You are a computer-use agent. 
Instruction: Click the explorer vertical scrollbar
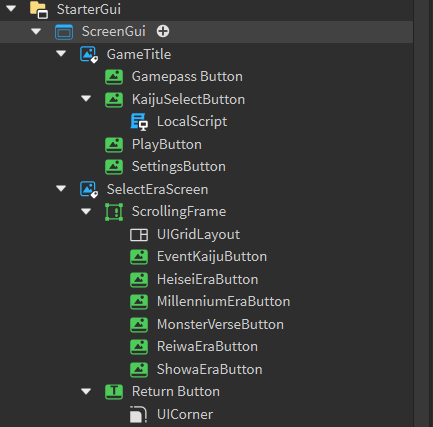click(x=421, y=213)
